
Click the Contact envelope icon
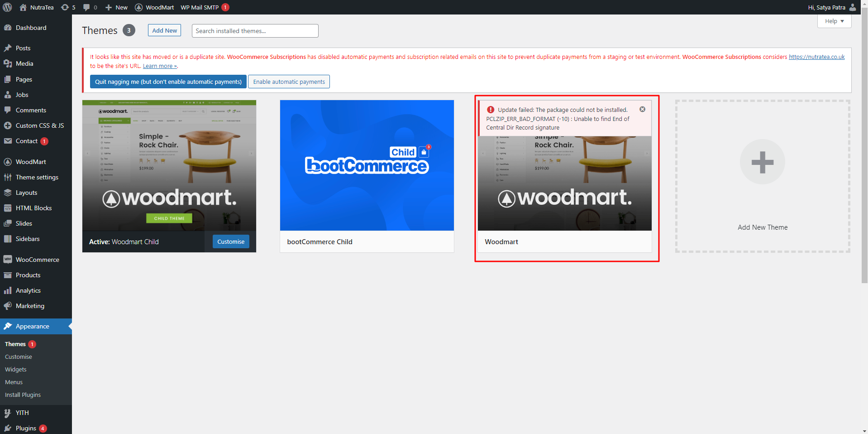[x=8, y=141]
